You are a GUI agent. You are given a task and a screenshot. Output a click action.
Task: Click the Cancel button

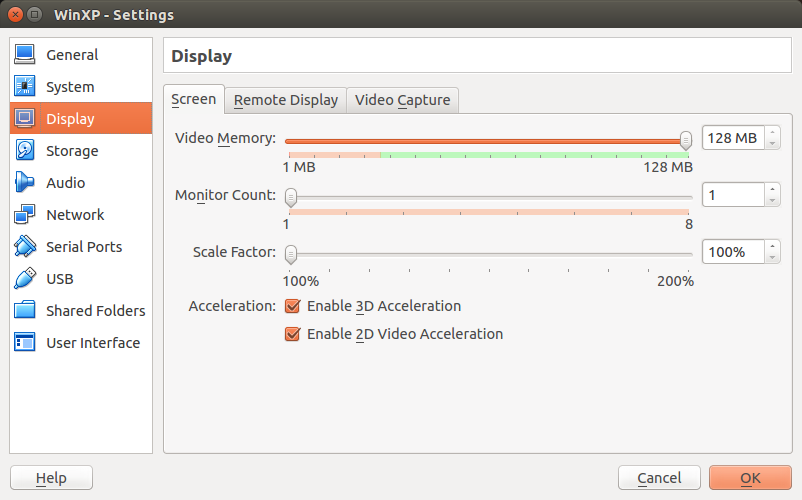pyautogui.click(x=659, y=478)
